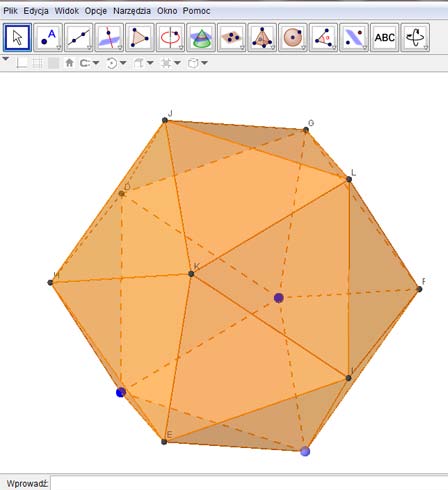448x490 pixels.
Task: Select the Reflect about plane tool
Action: 354,37
